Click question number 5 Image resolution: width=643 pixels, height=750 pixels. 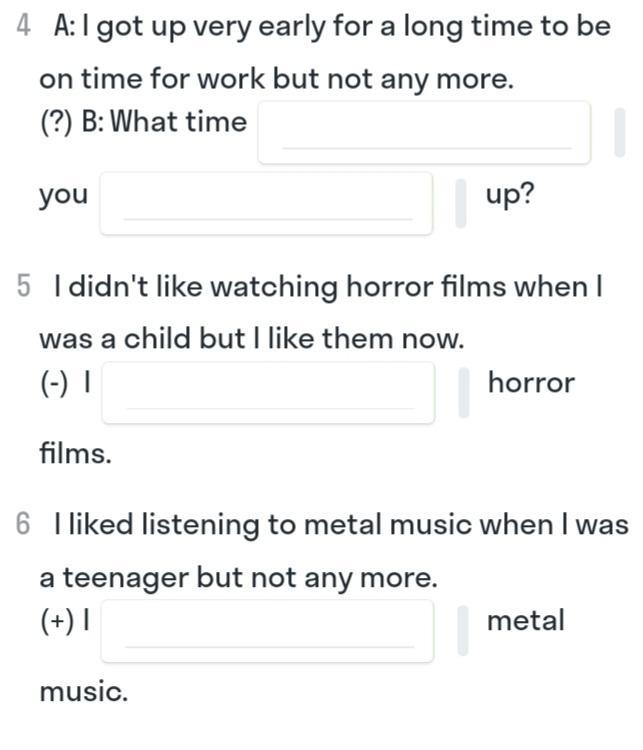(23, 286)
